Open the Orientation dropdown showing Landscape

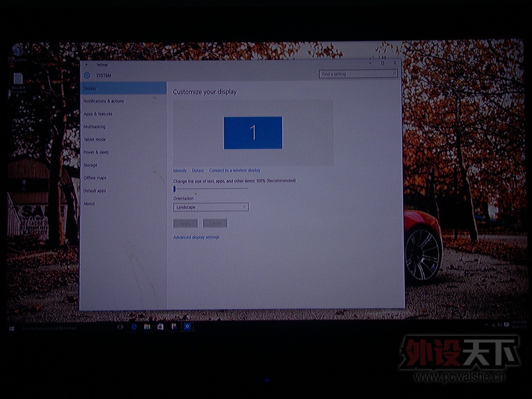click(211, 207)
